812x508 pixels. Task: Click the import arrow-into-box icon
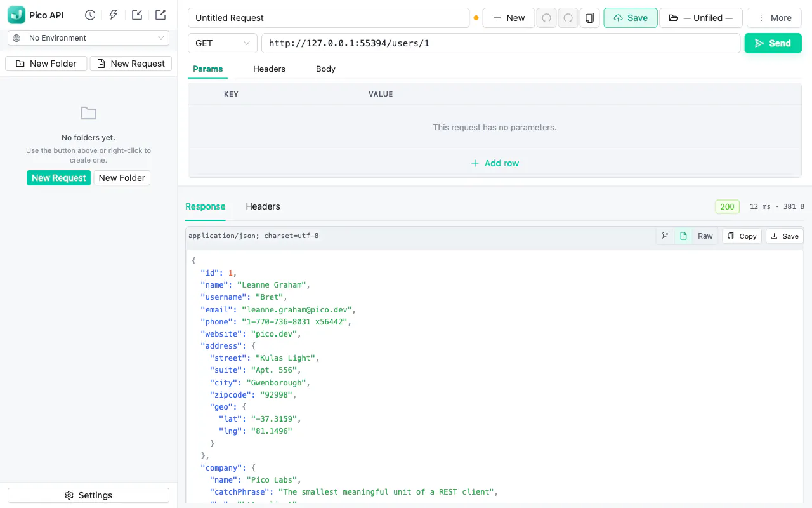(137, 15)
